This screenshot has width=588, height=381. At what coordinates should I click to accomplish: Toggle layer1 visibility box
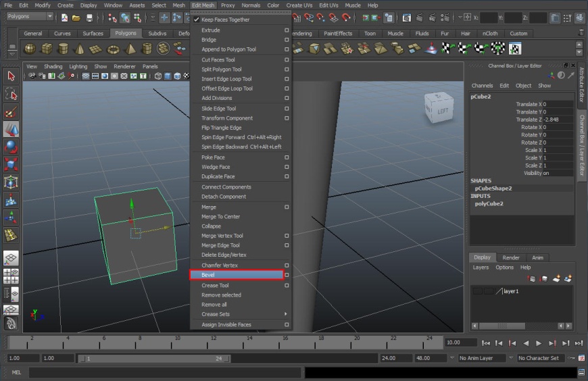point(478,291)
